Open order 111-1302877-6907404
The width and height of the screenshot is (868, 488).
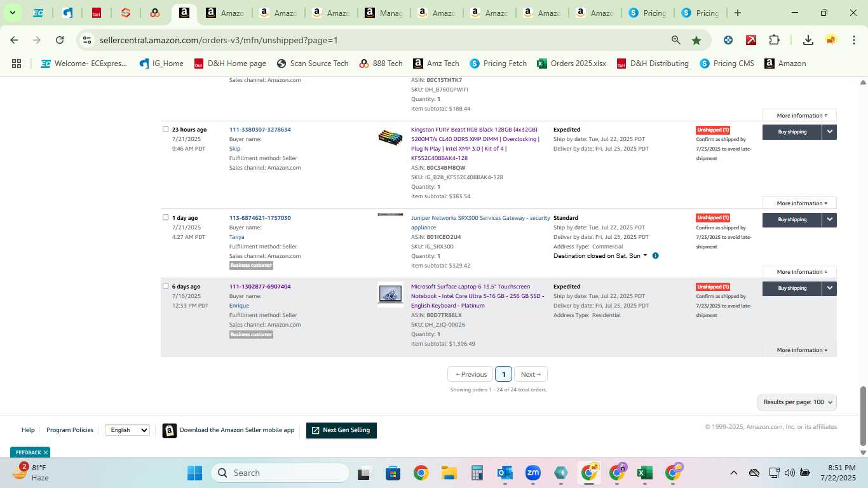tap(260, 287)
